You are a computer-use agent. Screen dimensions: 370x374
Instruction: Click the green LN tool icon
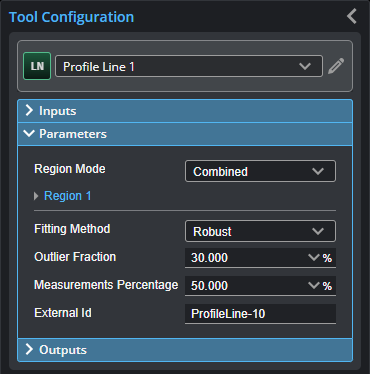pyautogui.click(x=37, y=66)
